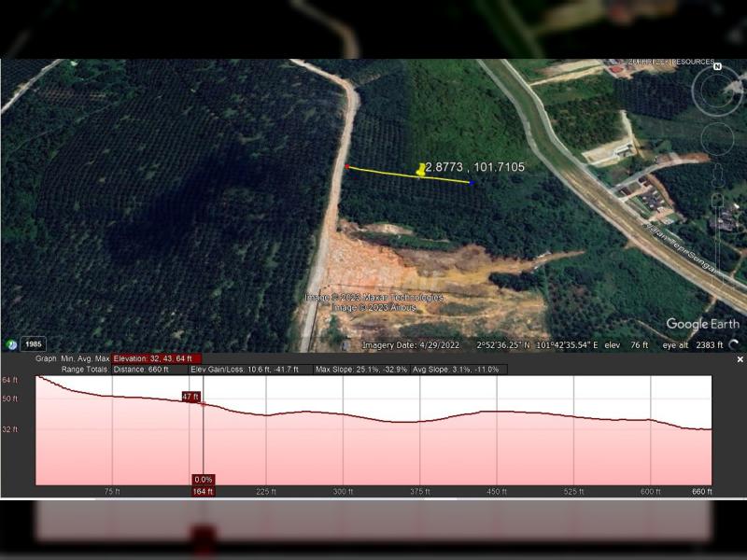The height and width of the screenshot is (560, 747).
Task: Open the 1985 historical imagery button
Action: [33, 344]
